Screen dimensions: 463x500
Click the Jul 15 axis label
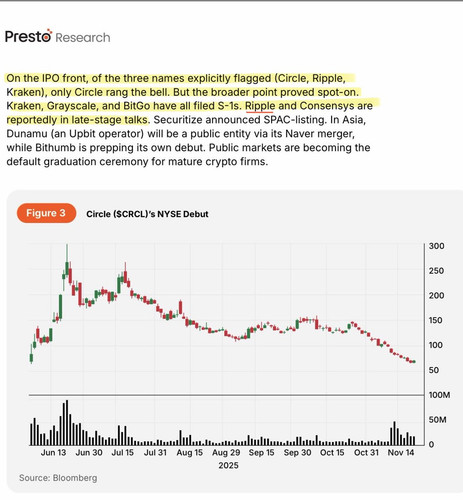point(122,453)
